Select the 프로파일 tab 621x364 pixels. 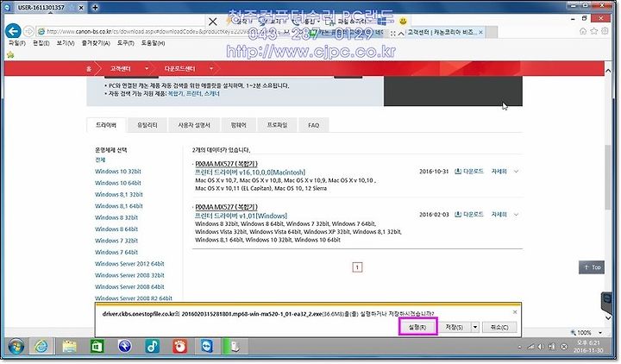[277, 125]
